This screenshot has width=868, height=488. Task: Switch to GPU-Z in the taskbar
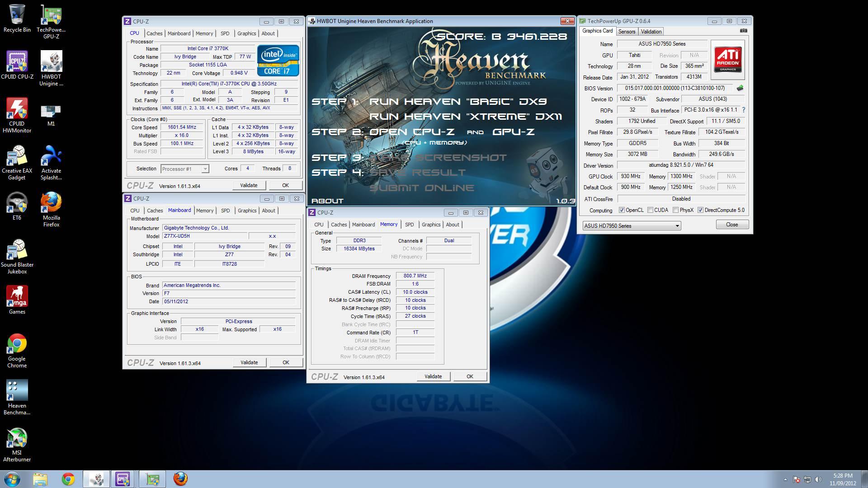pyautogui.click(x=152, y=479)
